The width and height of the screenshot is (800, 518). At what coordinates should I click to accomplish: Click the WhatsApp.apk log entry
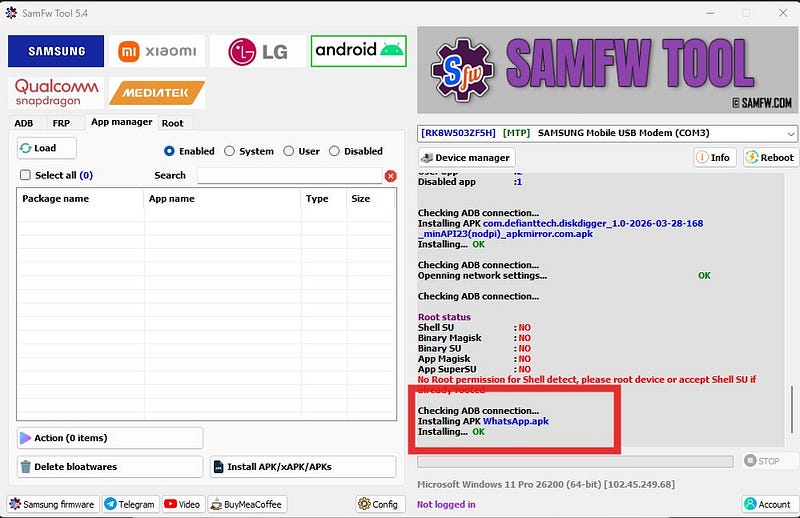(516, 421)
